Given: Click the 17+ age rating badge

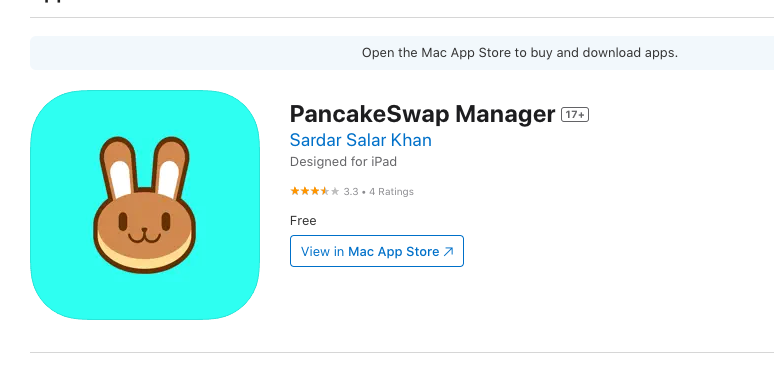Looking at the screenshot, I should [x=575, y=115].
